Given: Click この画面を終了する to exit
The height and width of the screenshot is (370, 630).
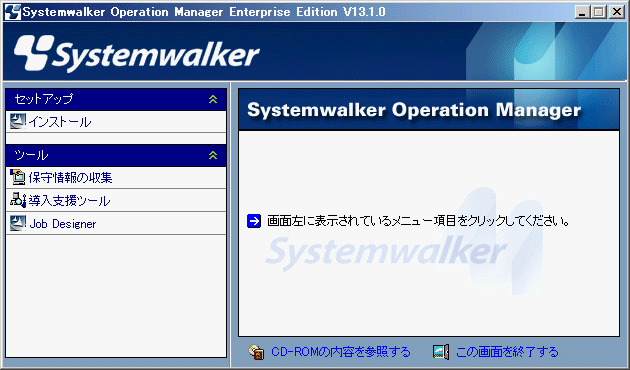Looking at the screenshot, I should click(x=507, y=352).
